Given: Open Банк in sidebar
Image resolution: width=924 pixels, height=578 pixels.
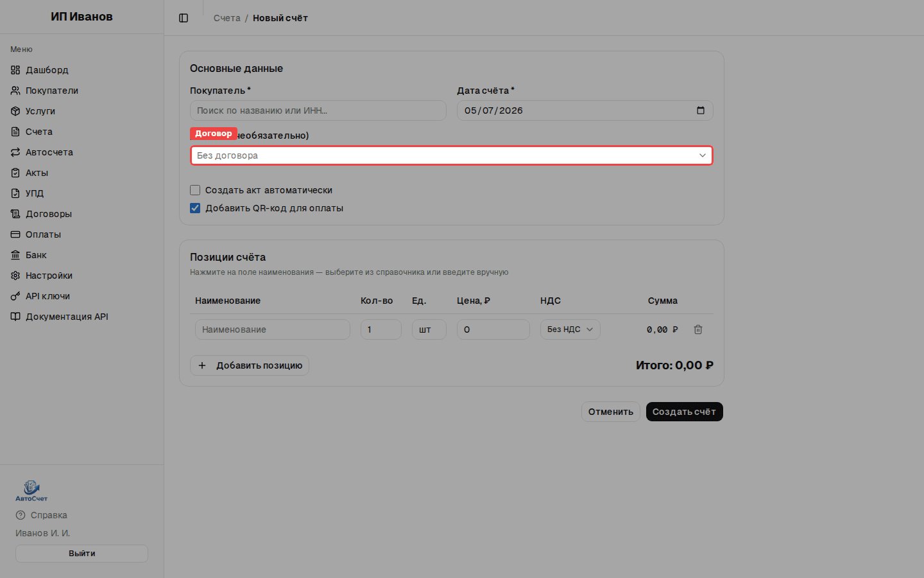Looking at the screenshot, I should pos(81,255).
